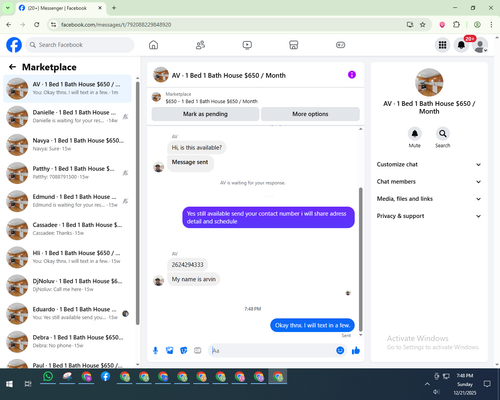This screenshot has width=500, height=400.
Task: Send a thumbs-up like
Action: (356, 350)
